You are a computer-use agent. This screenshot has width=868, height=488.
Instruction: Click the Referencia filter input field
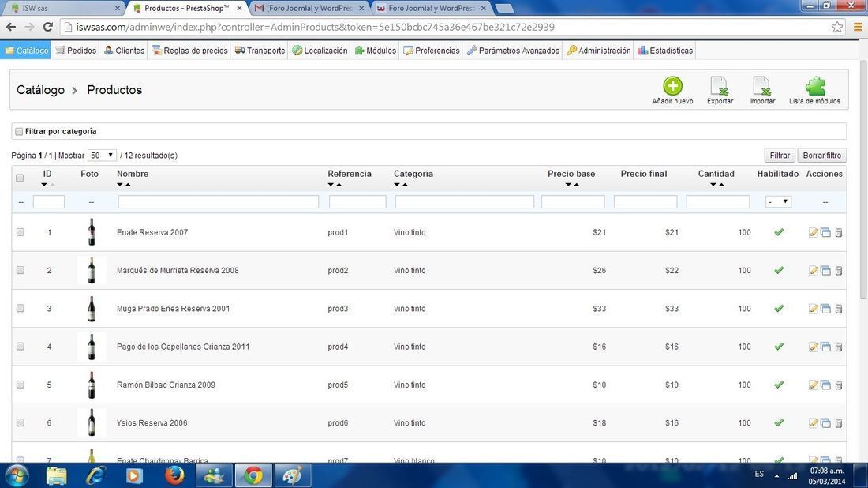[x=357, y=202]
